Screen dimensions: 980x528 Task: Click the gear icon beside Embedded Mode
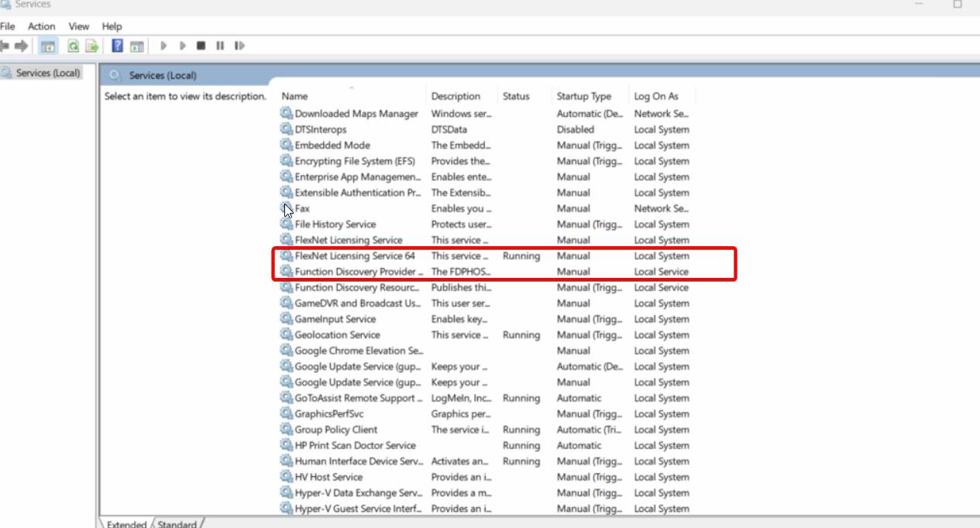point(287,146)
